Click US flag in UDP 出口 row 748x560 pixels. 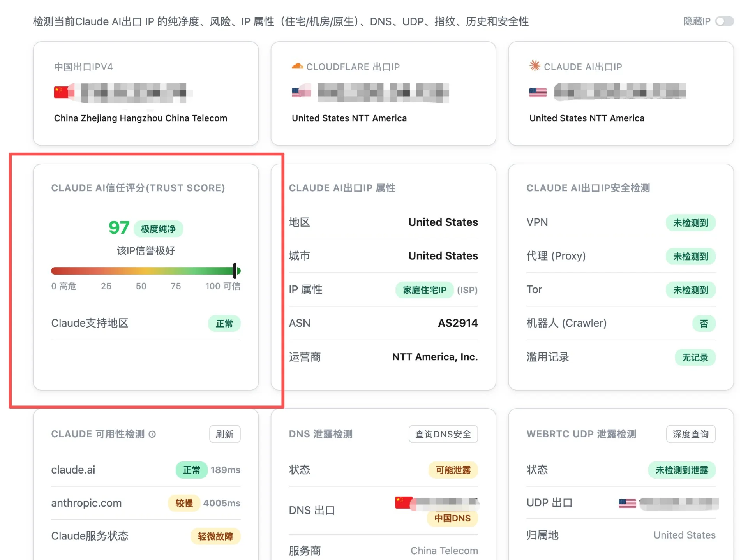point(627,503)
